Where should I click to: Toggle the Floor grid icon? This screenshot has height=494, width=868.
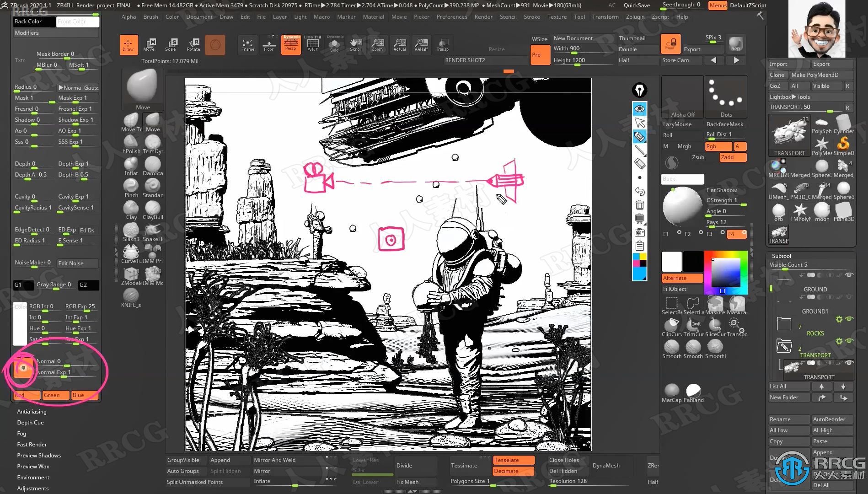[269, 44]
